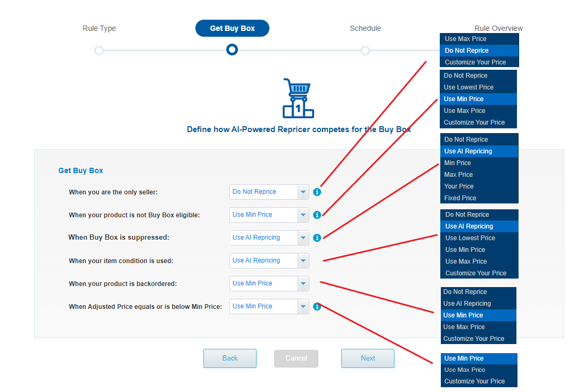Click the Rule Type progress circle
This screenshot has width=567, height=392.
tap(99, 50)
